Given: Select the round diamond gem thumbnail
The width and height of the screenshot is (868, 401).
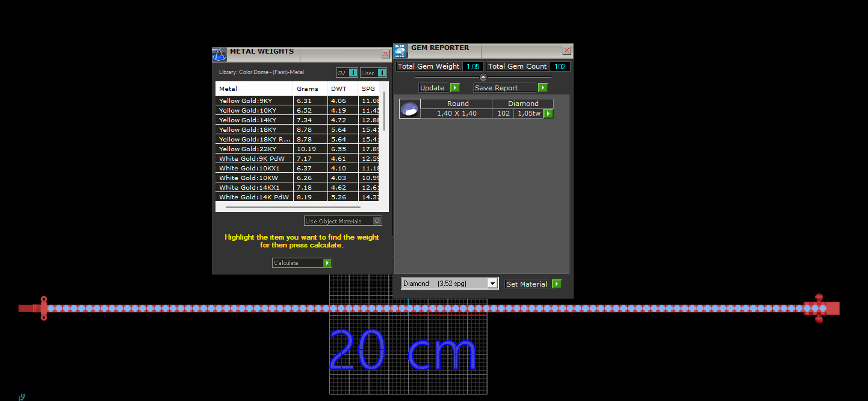Looking at the screenshot, I should coord(409,109).
